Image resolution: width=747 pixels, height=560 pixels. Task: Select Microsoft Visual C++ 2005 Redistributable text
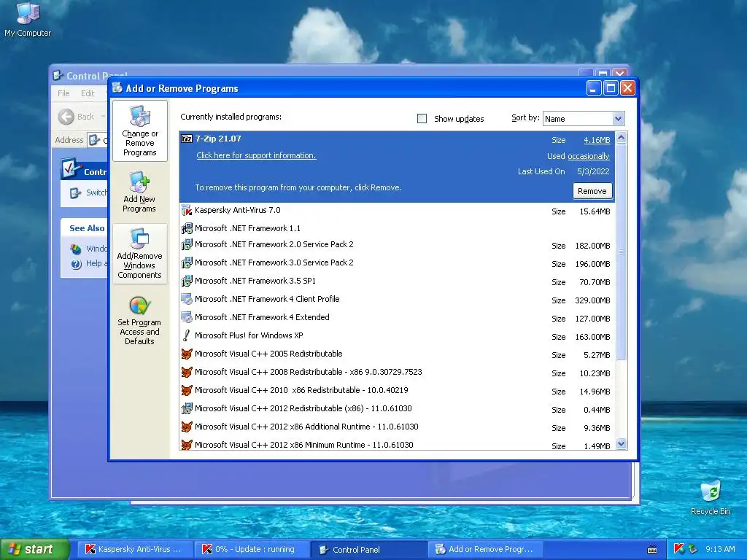(x=268, y=354)
